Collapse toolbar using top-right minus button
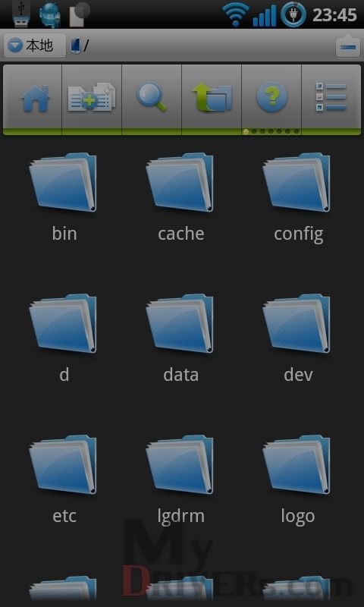Viewport: 364px width, 607px height. point(348,46)
